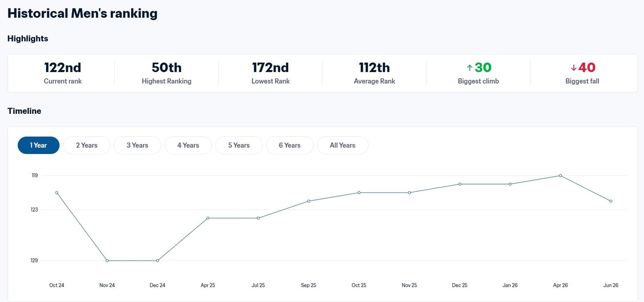Click the 123 y-axis label
This screenshot has height=302, width=644.
click(x=34, y=210)
